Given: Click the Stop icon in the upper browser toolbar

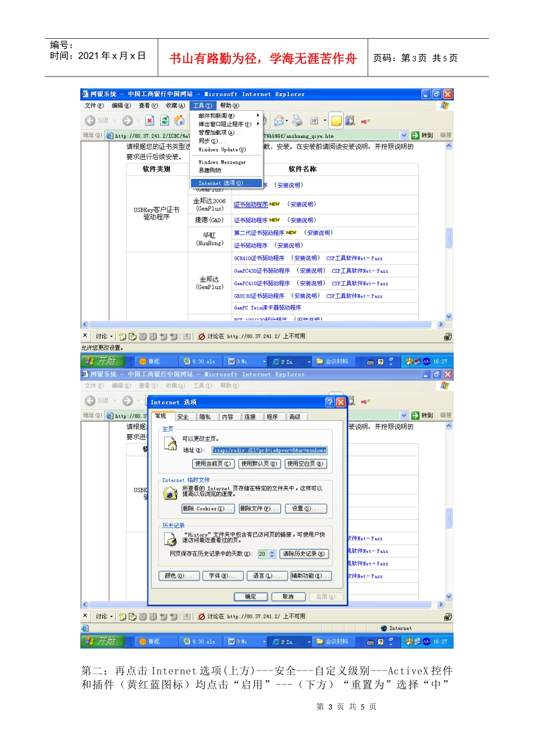Looking at the screenshot, I should click(150, 120).
